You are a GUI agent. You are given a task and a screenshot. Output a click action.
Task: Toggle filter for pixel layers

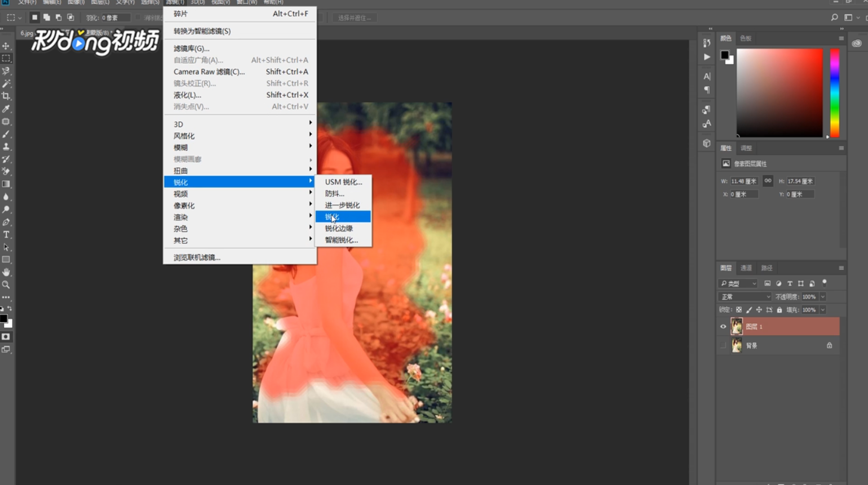click(767, 283)
